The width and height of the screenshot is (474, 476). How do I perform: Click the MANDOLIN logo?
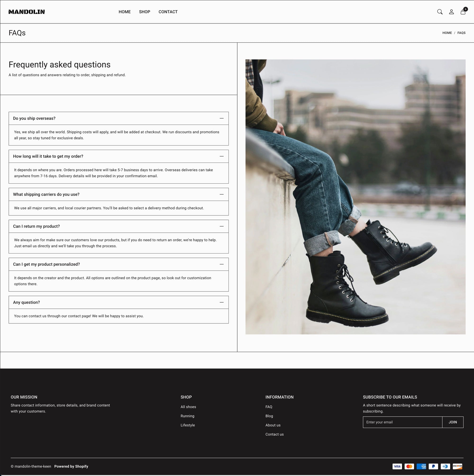pos(27,12)
